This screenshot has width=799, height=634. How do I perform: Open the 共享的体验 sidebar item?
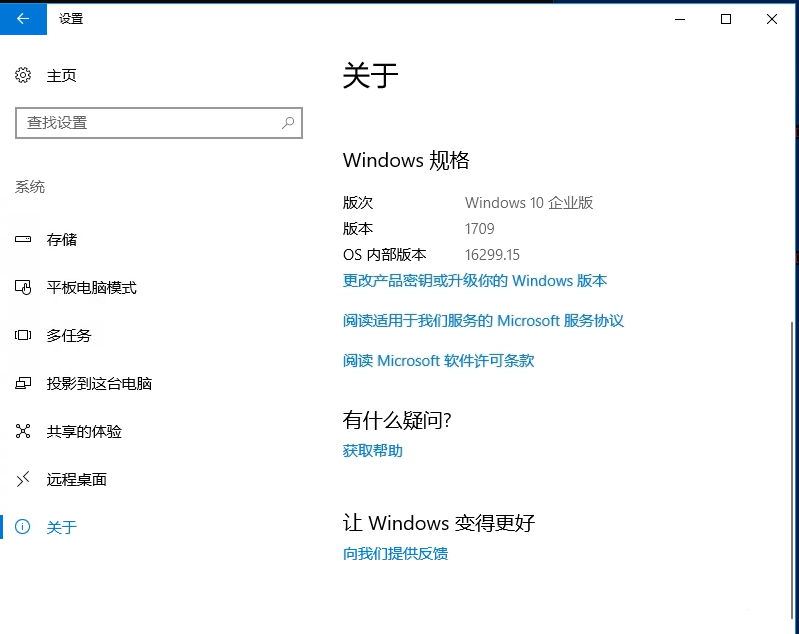point(84,432)
